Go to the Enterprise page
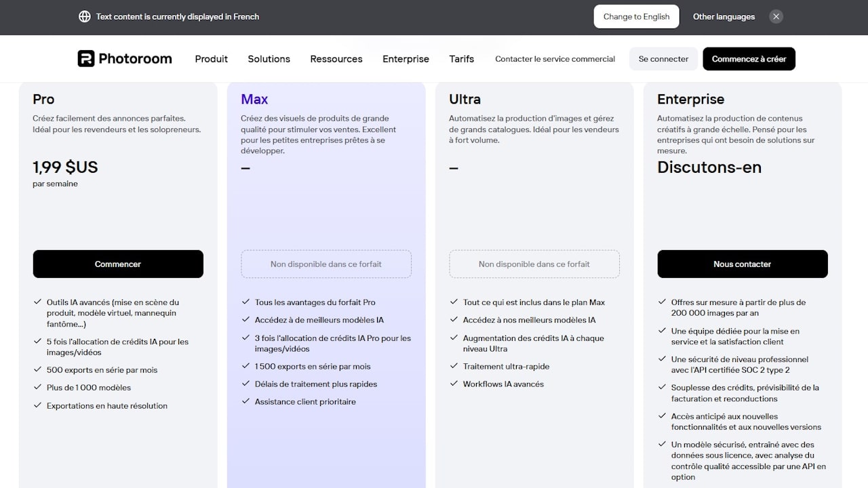 click(x=406, y=59)
